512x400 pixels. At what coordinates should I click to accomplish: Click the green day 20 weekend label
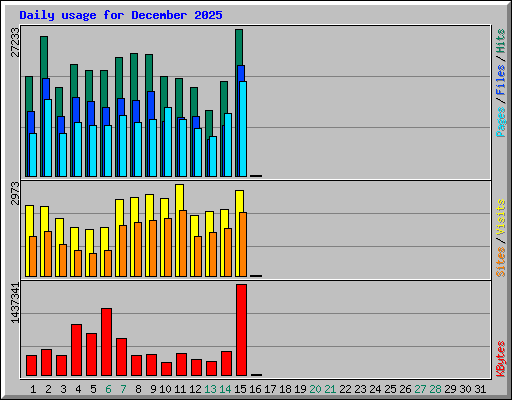315,389
